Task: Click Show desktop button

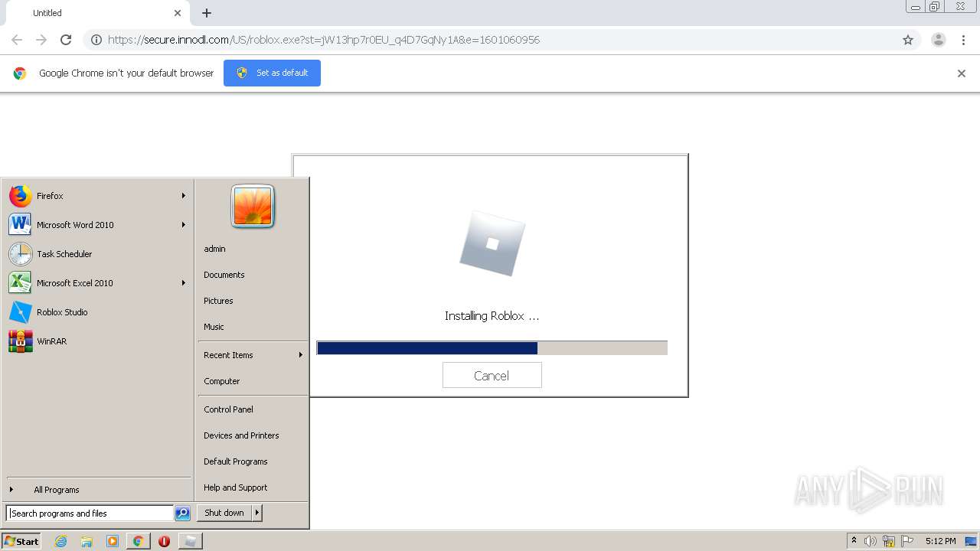Action: click(x=972, y=541)
